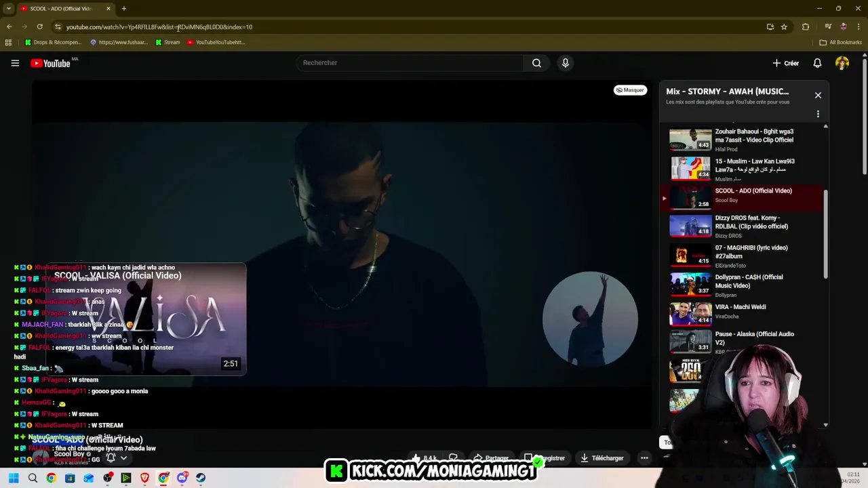
Task: Click Masquer on the video overlay
Action: pos(630,90)
